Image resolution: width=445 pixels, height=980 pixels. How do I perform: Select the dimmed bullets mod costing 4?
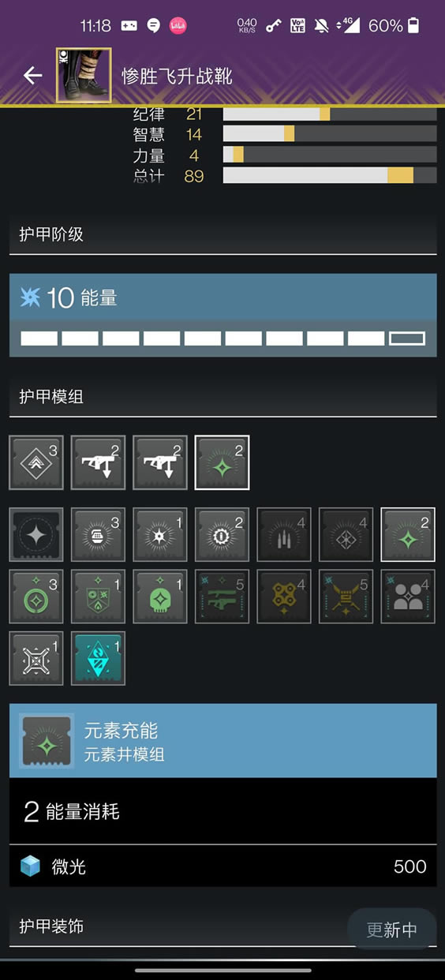coord(284,535)
